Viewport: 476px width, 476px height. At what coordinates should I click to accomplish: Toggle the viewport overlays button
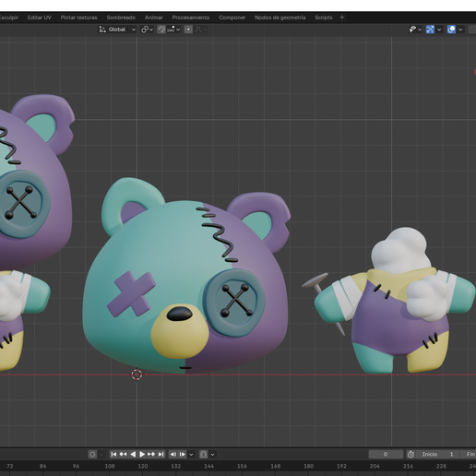[x=451, y=30]
